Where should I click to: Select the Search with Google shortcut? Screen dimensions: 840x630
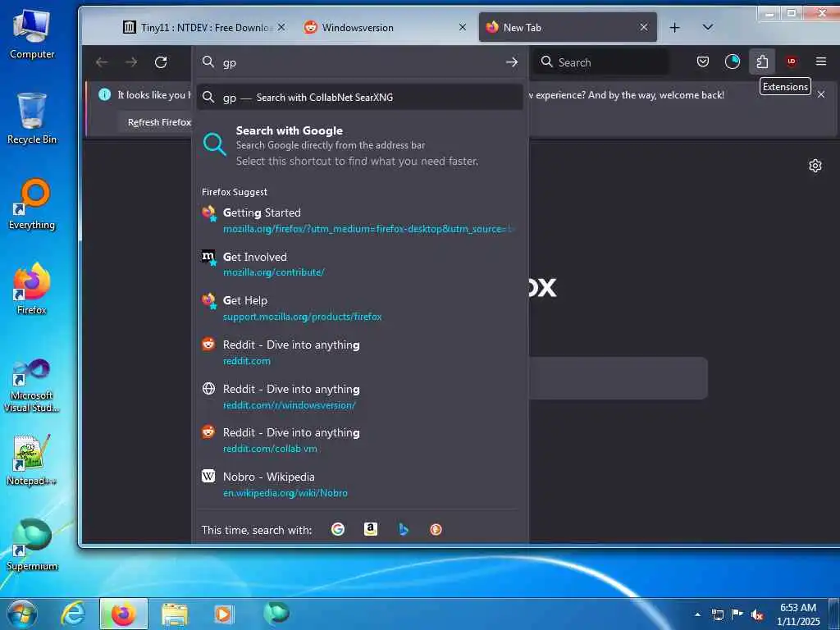click(359, 145)
